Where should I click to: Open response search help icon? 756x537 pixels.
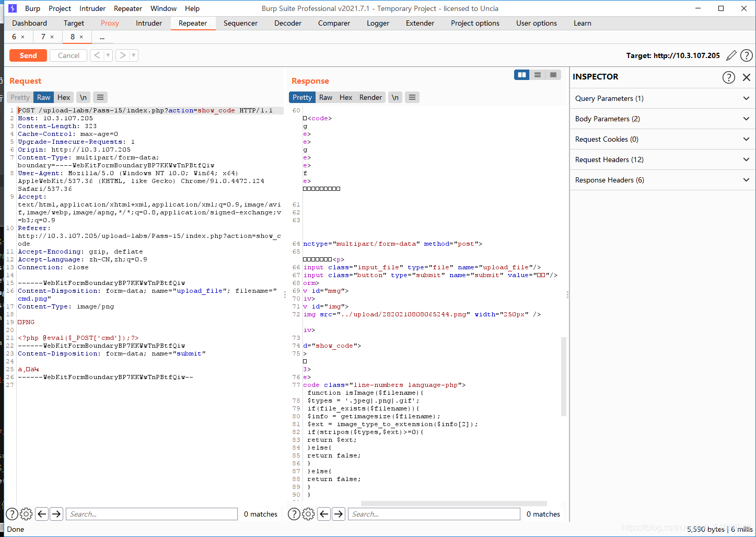(294, 514)
